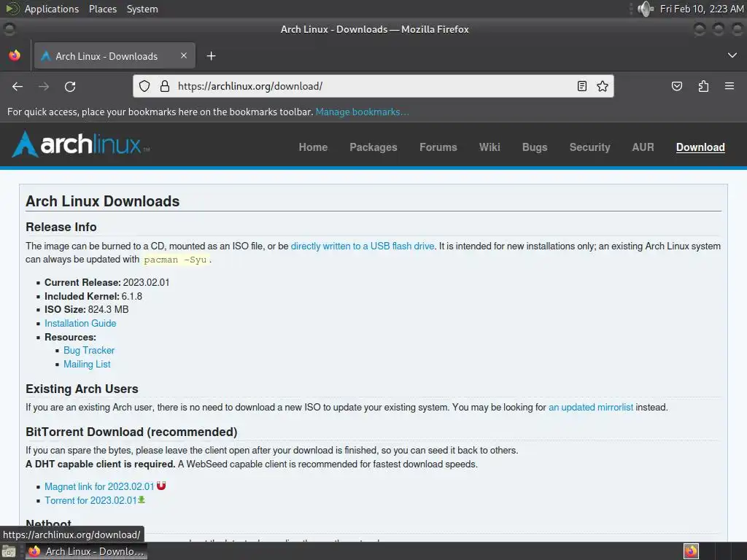List all tabs chevron dropdown
This screenshot has width=747, height=560.
pyautogui.click(x=732, y=55)
